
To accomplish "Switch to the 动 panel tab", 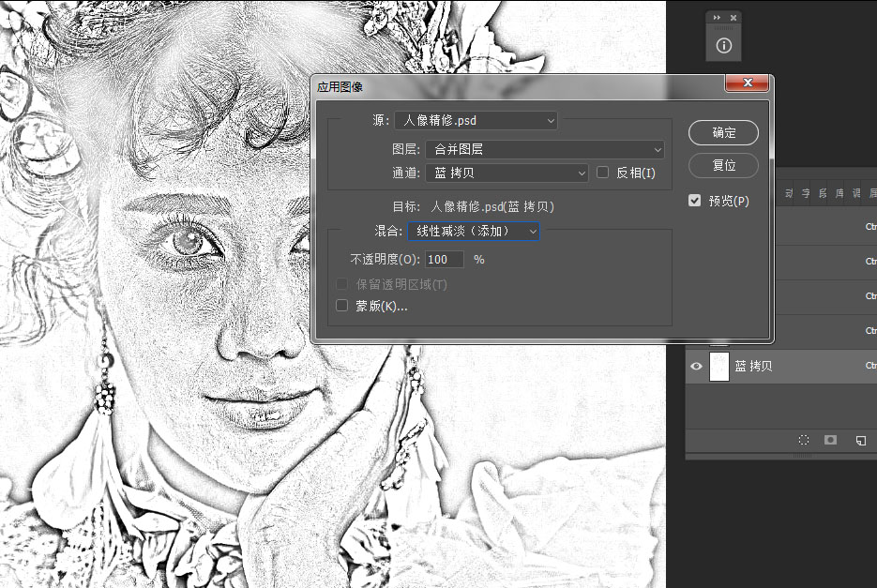I will coord(789,193).
